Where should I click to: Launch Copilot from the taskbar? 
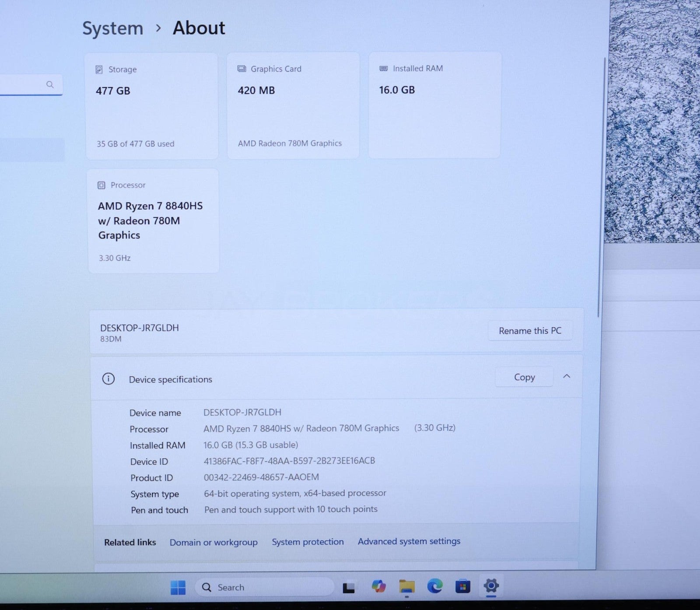coord(378,586)
